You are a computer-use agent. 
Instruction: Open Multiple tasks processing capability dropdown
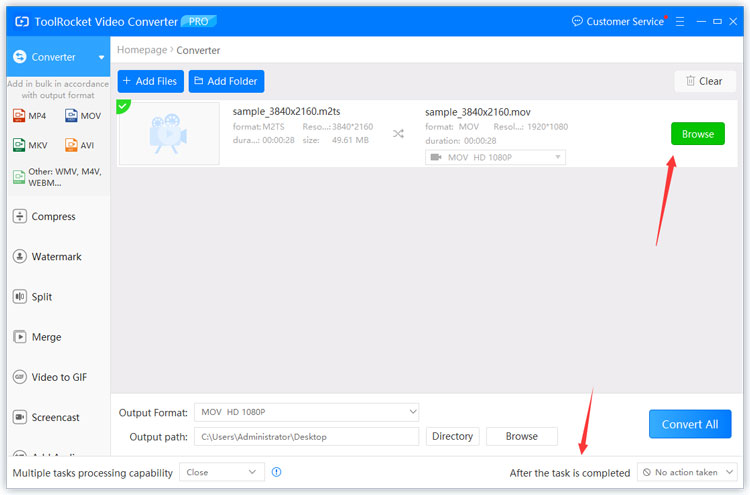coord(222,472)
